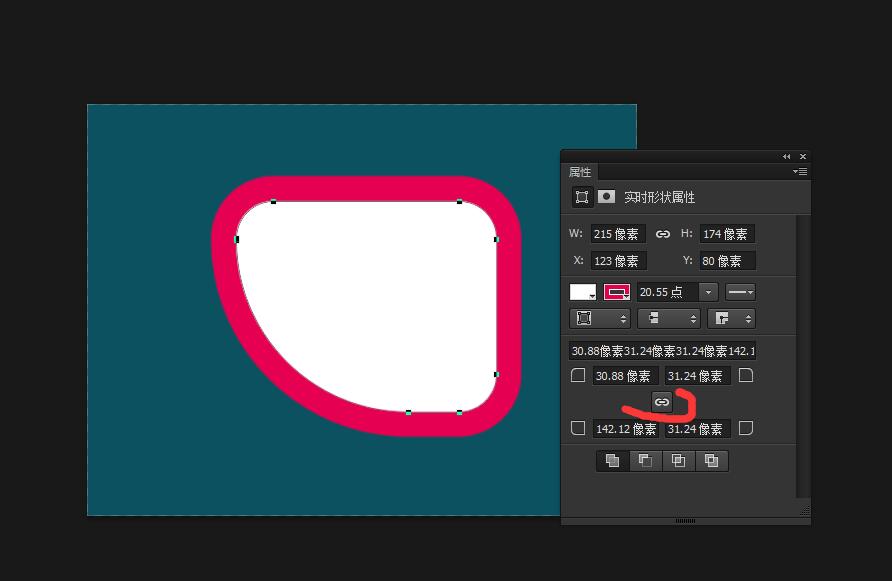892x581 pixels.
Task: Click the top-left corner radius icon
Action: click(x=578, y=375)
